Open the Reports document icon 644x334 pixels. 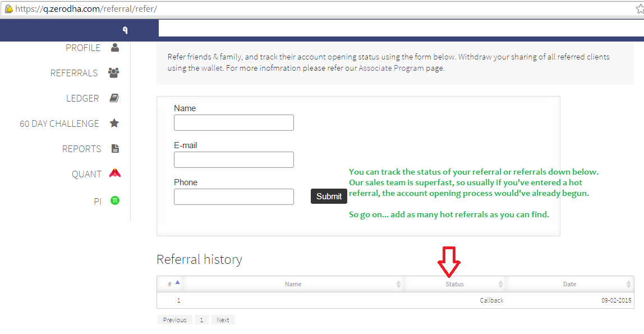point(115,148)
